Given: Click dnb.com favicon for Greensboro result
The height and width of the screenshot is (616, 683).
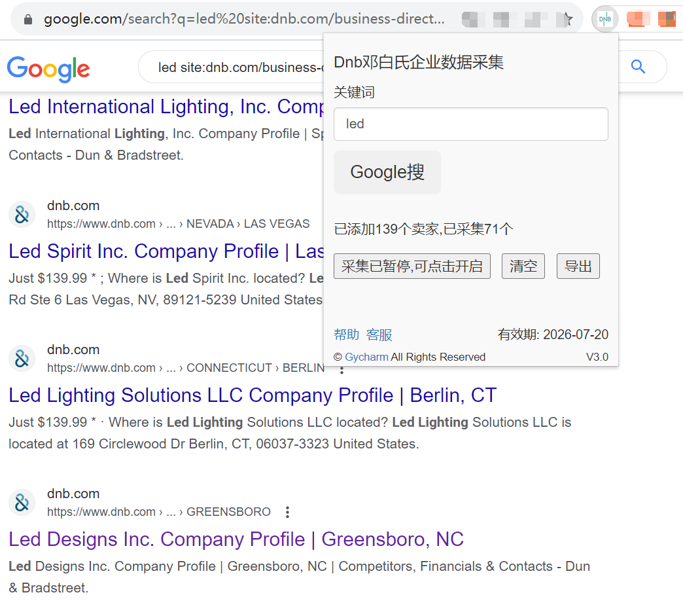Looking at the screenshot, I should [x=22, y=502].
